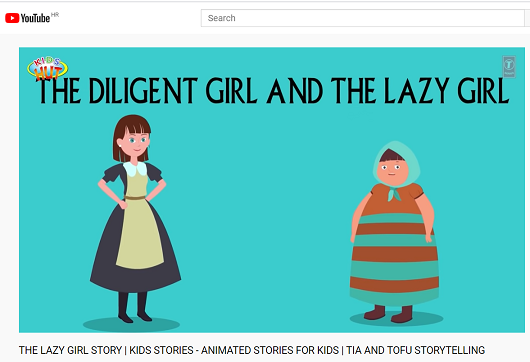Play the Diligent Girl and Lazy Girl video
530x362 pixels.
(x=272, y=190)
